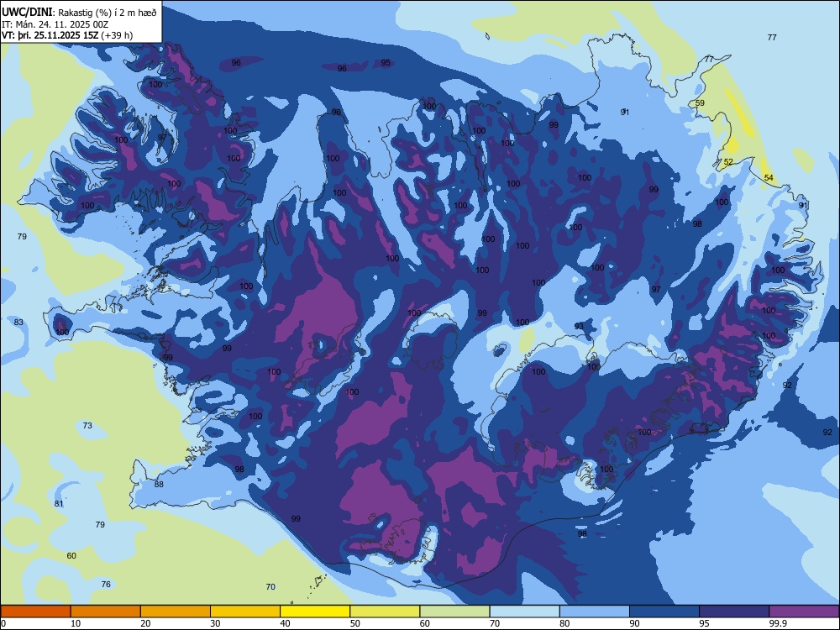Click the 90–95 blue legend swatch
Viewport: 840px width, 630px height.
click(664, 612)
